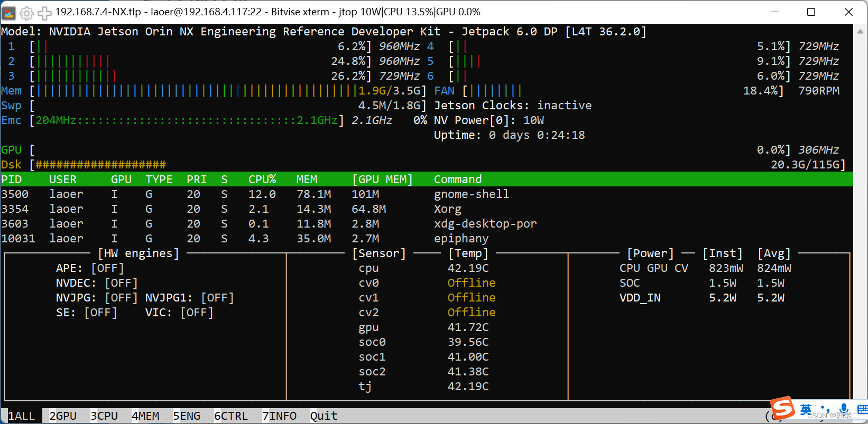Screen dimensions: 868x424
Task: Click the 823mW instant power value
Action: point(726,268)
